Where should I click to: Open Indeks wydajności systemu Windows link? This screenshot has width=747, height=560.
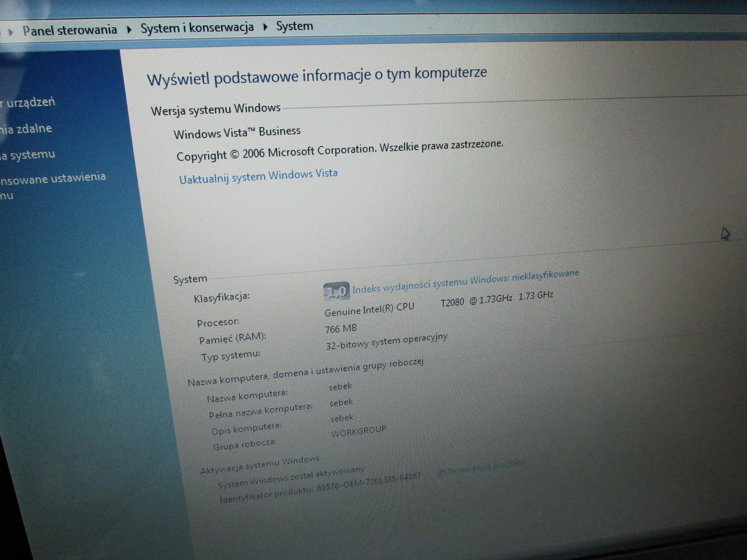[465, 281]
